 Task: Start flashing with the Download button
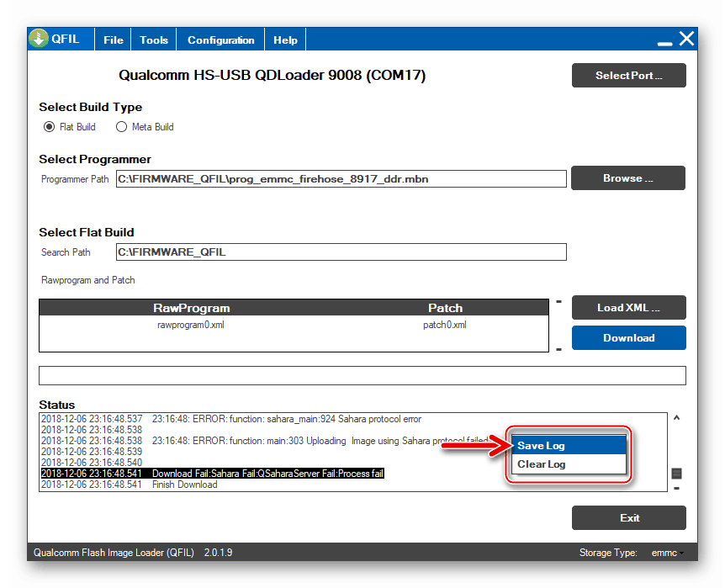[x=629, y=337]
